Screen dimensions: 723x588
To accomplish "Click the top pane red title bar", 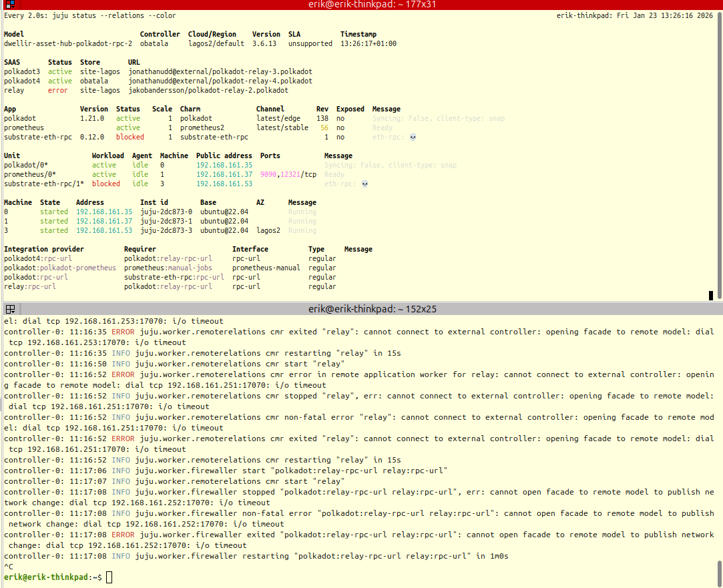I will pyautogui.click(x=361, y=5).
